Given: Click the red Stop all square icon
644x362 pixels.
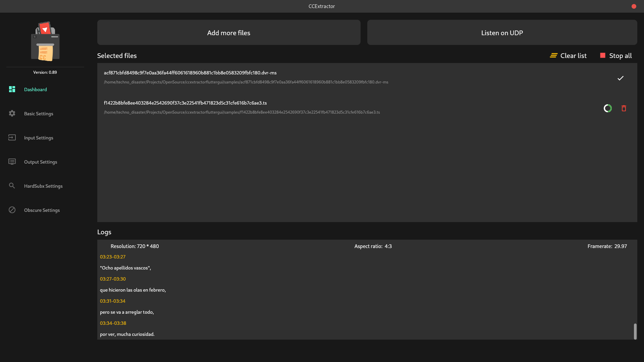Looking at the screenshot, I should [603, 55].
